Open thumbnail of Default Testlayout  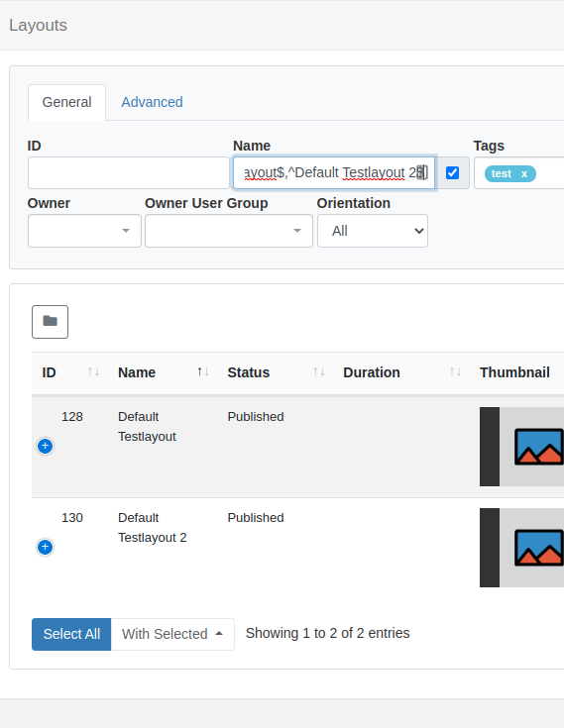click(x=521, y=447)
